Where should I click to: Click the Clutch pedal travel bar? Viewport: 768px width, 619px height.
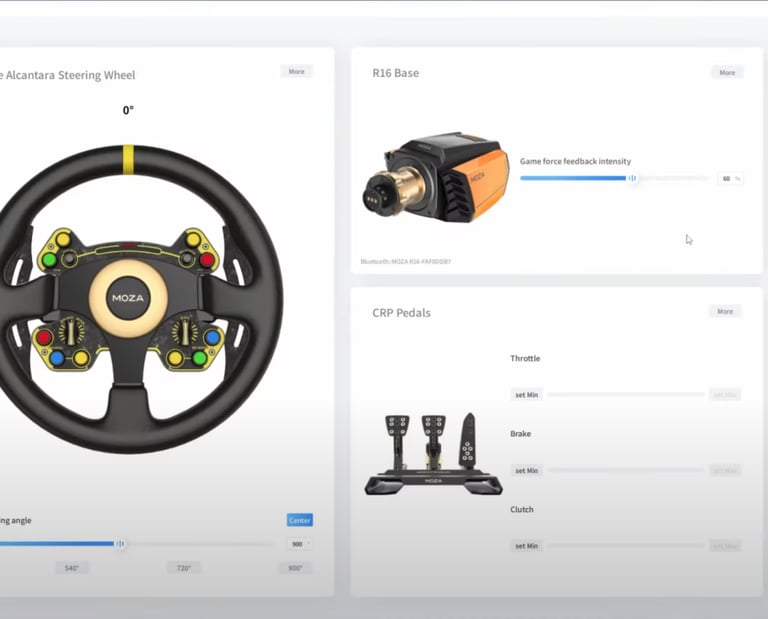pos(626,546)
